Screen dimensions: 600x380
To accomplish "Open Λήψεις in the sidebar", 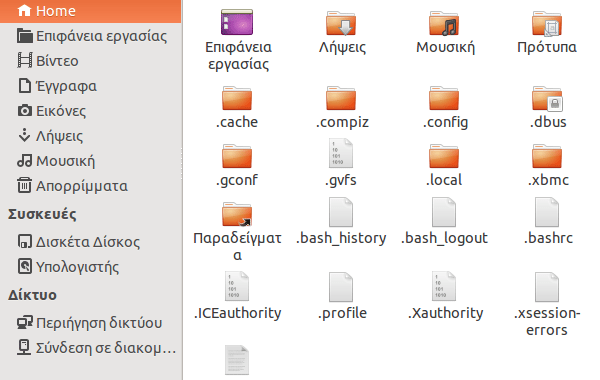I will coord(90,136).
